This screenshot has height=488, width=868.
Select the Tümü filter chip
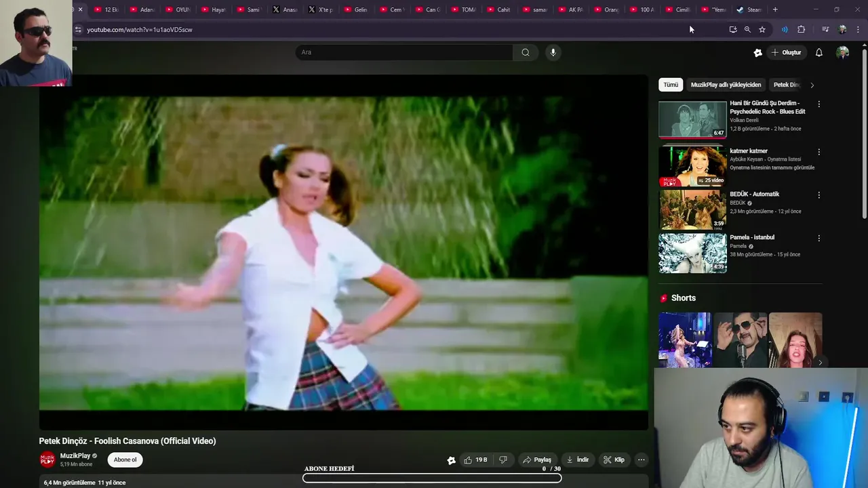tap(671, 85)
